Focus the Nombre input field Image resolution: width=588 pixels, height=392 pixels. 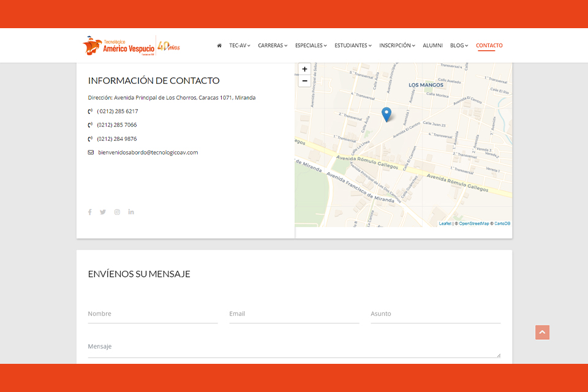(x=153, y=314)
